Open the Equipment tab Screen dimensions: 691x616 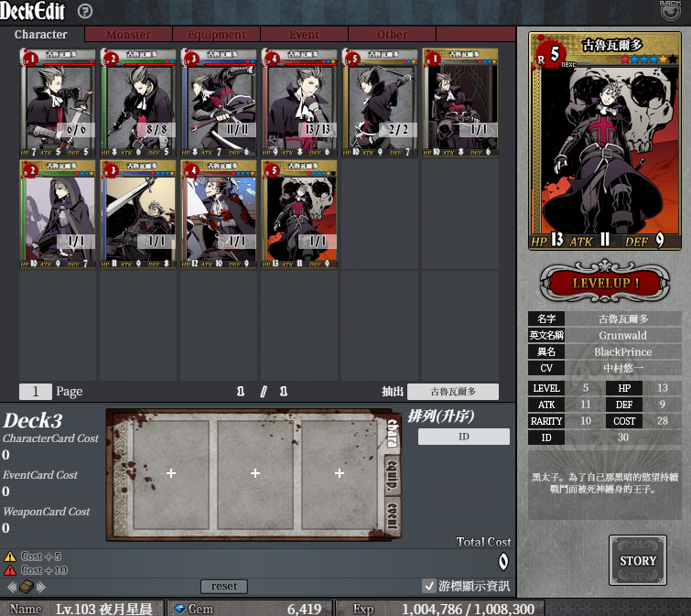[x=216, y=35]
